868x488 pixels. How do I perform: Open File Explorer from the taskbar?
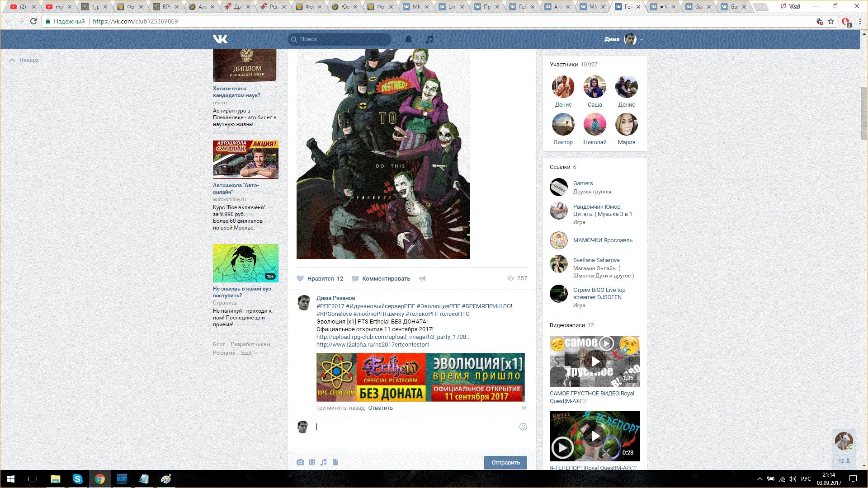tap(55, 479)
